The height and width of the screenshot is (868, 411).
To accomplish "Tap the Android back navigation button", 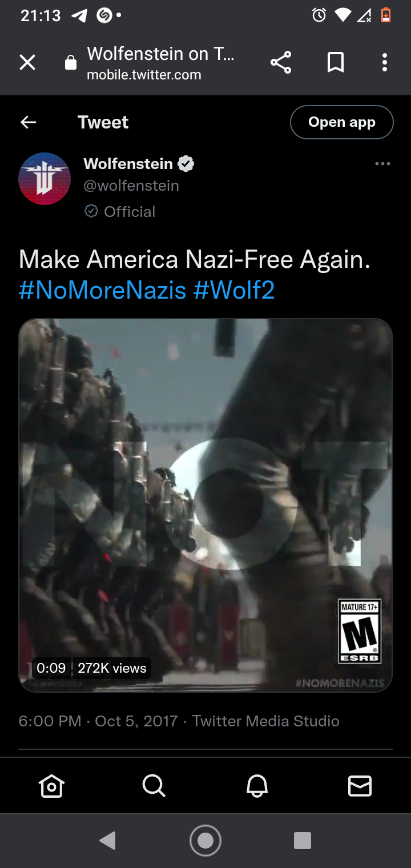I will tap(107, 841).
